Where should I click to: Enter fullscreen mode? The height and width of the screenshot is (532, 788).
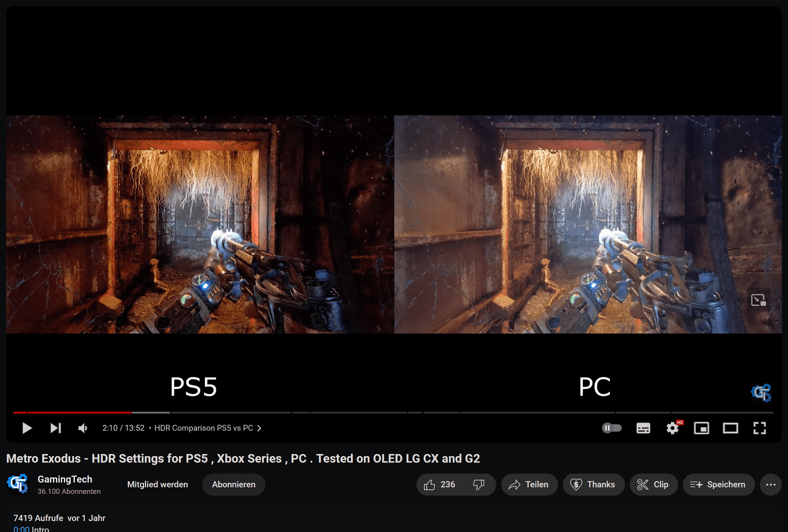point(760,428)
